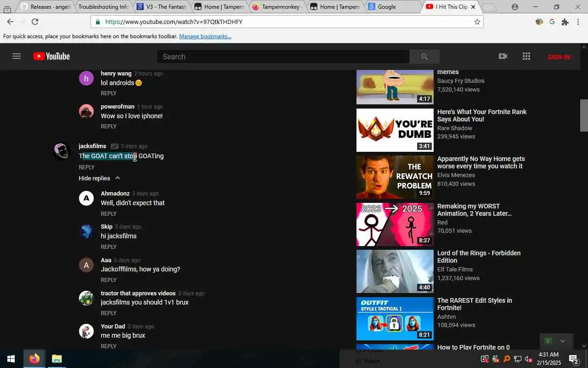Switch to the Troubleshooting Info tab
The width and height of the screenshot is (588, 368).
pyautogui.click(x=103, y=7)
